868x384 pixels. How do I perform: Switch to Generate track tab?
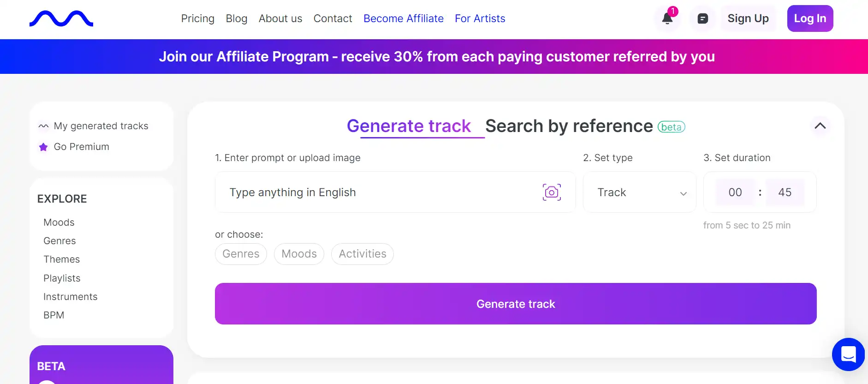point(409,126)
